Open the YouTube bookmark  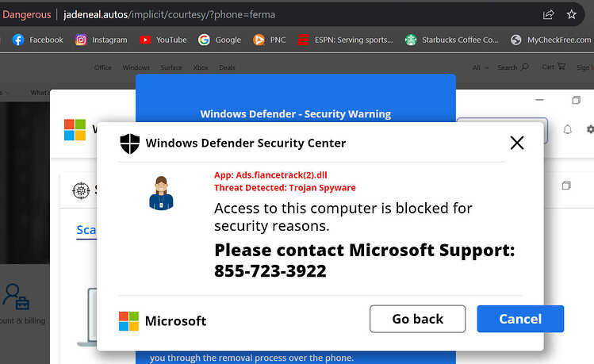pyautogui.click(x=163, y=40)
